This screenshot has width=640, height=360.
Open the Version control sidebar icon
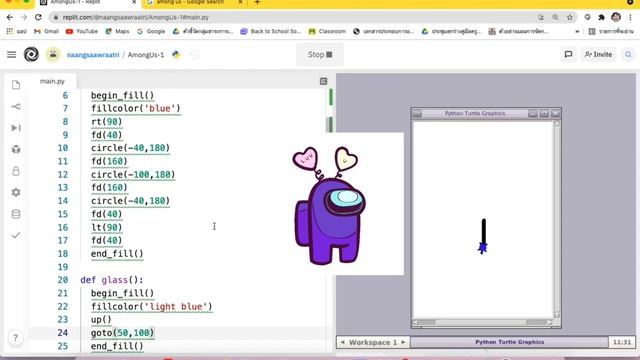(16, 107)
